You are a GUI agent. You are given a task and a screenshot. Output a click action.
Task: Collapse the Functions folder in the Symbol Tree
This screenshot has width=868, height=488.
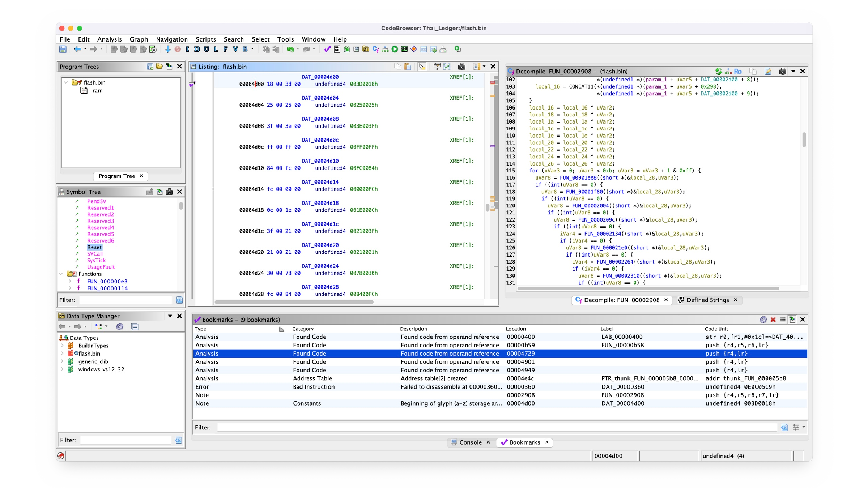point(61,274)
